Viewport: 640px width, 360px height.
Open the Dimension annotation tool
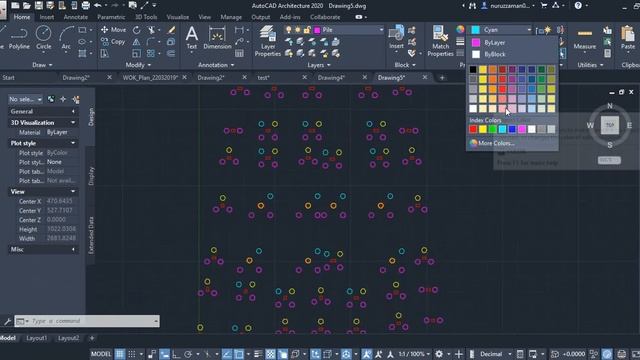(x=217, y=38)
